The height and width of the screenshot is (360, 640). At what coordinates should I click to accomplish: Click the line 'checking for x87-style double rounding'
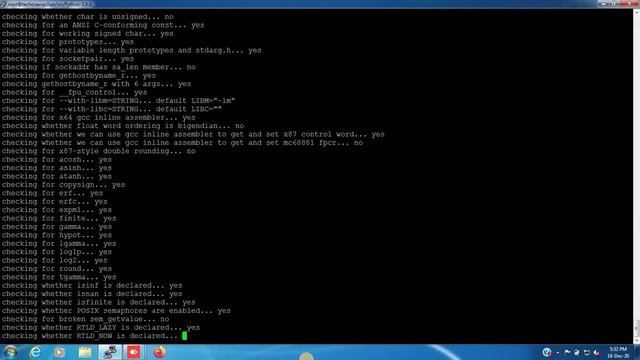pyautogui.click(x=99, y=151)
